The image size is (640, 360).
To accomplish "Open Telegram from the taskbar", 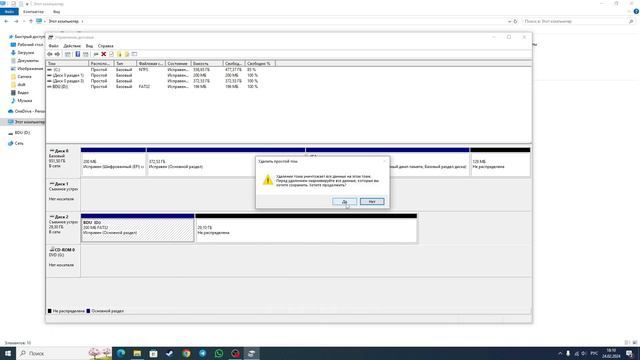I will pyautogui.click(x=202, y=353).
